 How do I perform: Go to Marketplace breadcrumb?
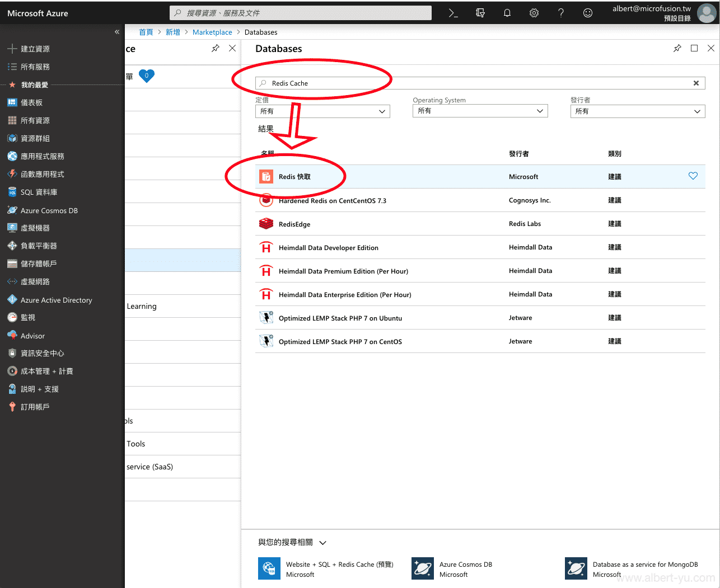212,32
